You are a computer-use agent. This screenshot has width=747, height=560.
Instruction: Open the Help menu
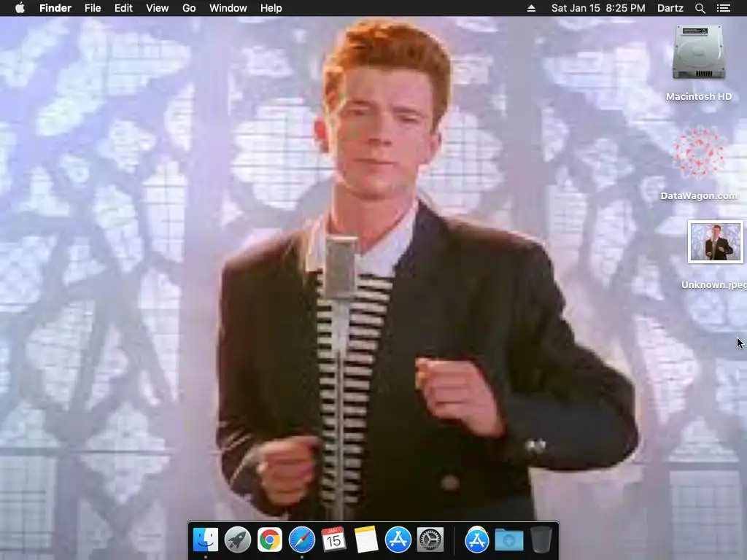(x=271, y=8)
